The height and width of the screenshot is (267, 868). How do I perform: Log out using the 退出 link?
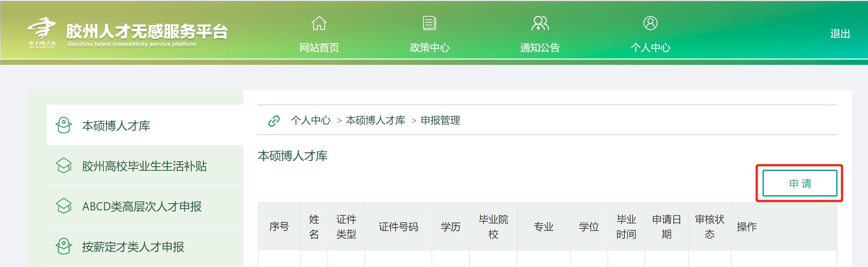pyautogui.click(x=840, y=34)
